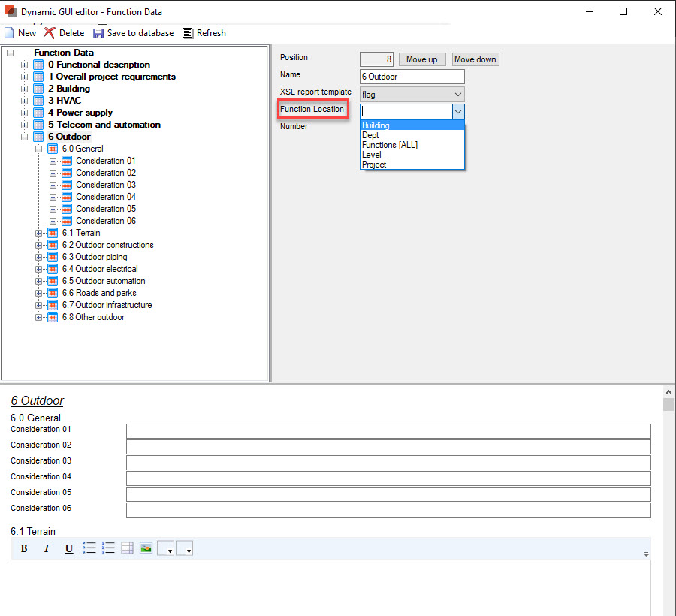Click the bulleted list icon
Viewport: 676px width, 616px height.
89,548
